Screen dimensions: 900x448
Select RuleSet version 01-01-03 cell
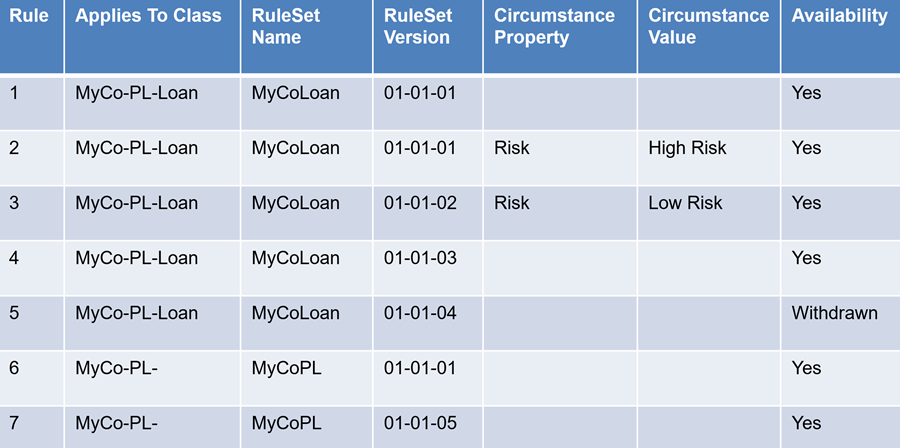click(x=419, y=258)
